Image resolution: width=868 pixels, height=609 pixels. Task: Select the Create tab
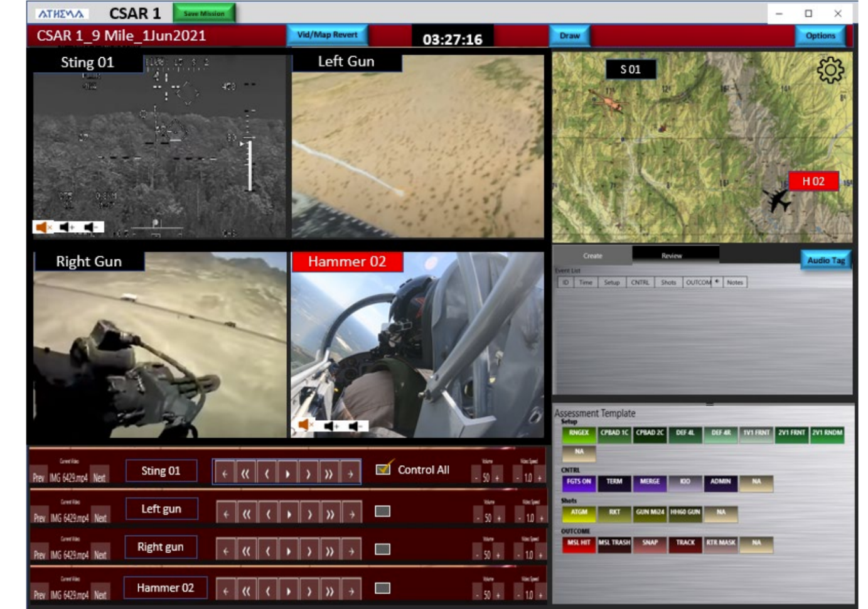tap(592, 256)
